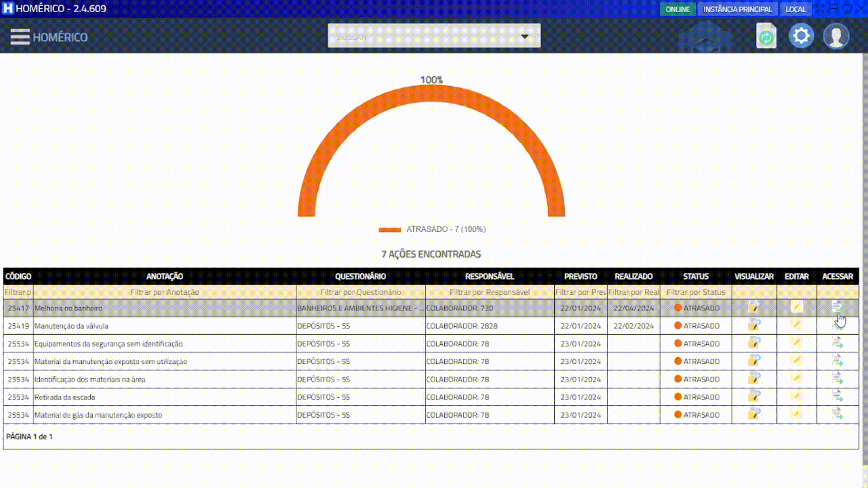Image resolution: width=868 pixels, height=488 pixels.
Task: Click the refresh document icon in header
Action: coord(766,36)
